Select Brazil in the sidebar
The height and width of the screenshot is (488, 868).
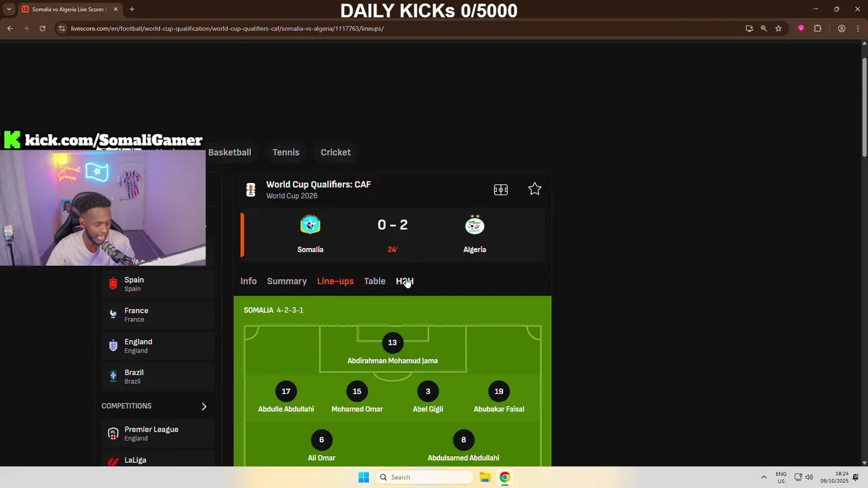pos(158,376)
